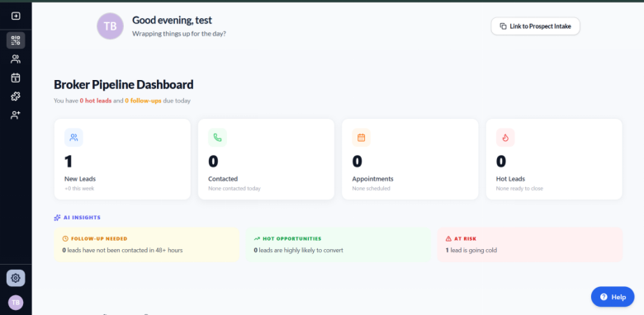Viewport: 644px width, 315px height.
Task: Open the calendar icon in sidebar
Action: [16, 78]
